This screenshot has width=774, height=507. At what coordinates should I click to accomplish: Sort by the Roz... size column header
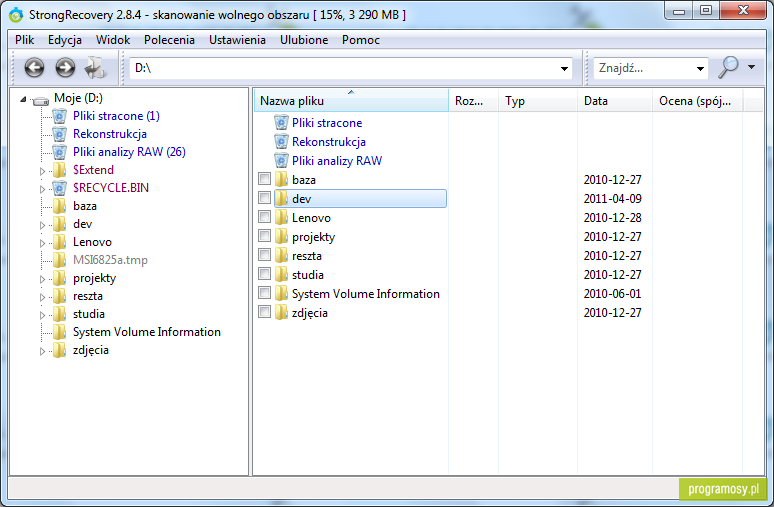tap(473, 101)
